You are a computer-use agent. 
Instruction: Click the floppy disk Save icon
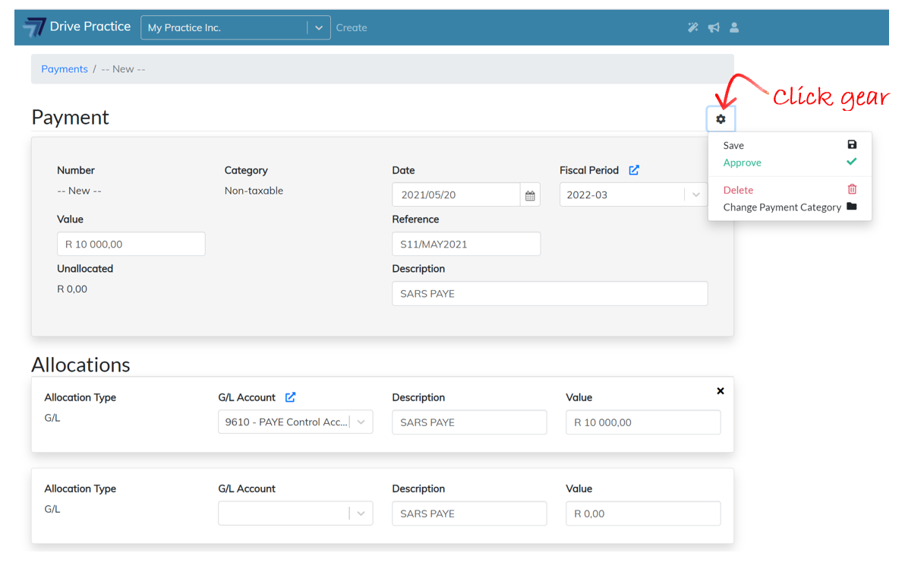[852, 144]
